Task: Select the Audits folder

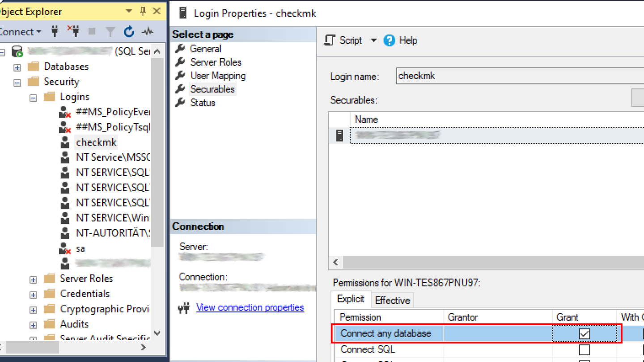Action: pos(74,324)
